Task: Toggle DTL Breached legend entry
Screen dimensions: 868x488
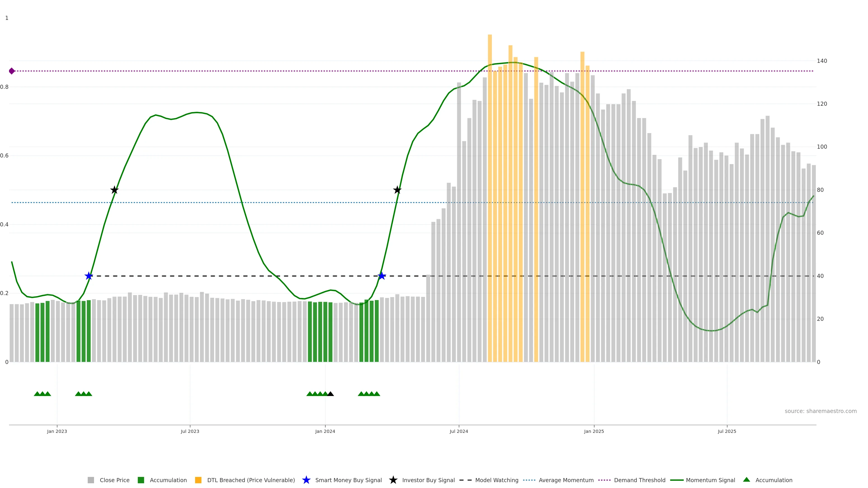Action: tap(251, 480)
